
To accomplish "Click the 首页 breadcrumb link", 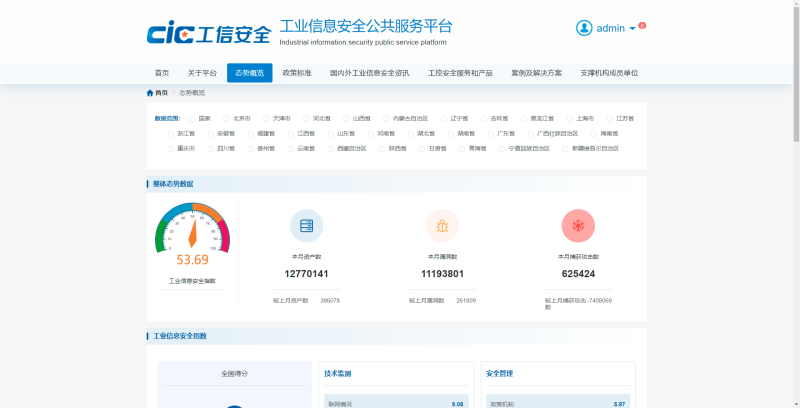I will 161,93.
